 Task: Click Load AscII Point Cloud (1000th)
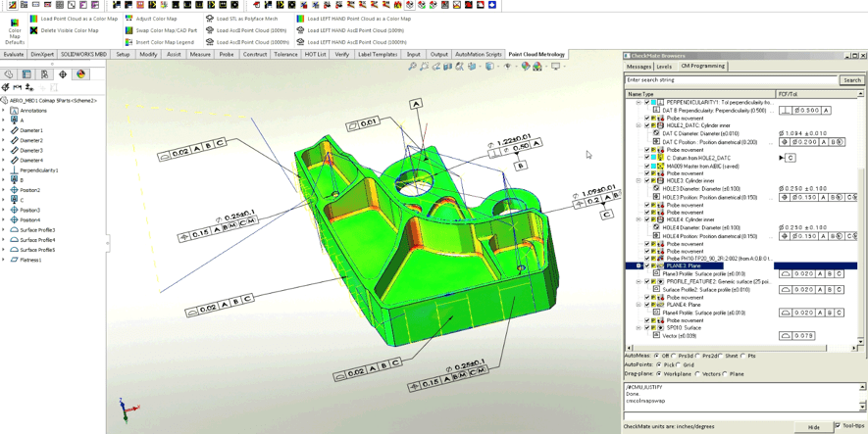(248, 42)
